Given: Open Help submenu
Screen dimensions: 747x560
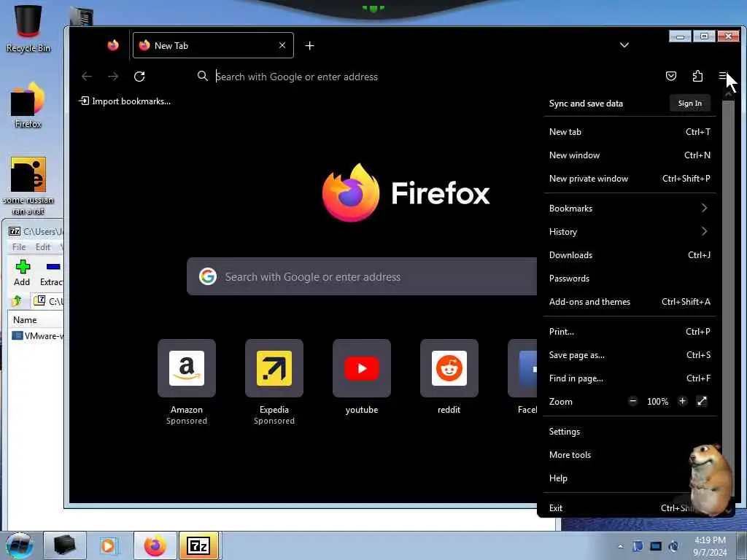Looking at the screenshot, I should tap(630, 478).
